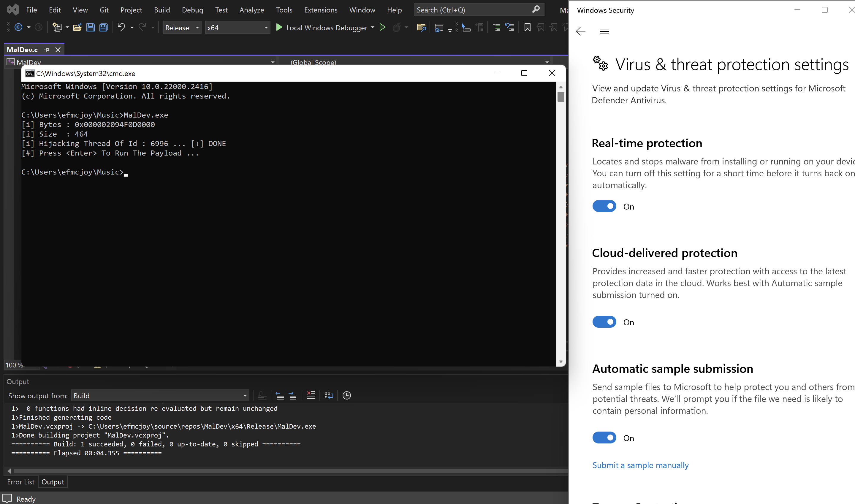Open Show output from Build dropdown
This screenshot has width=855, height=504.
tap(160, 396)
